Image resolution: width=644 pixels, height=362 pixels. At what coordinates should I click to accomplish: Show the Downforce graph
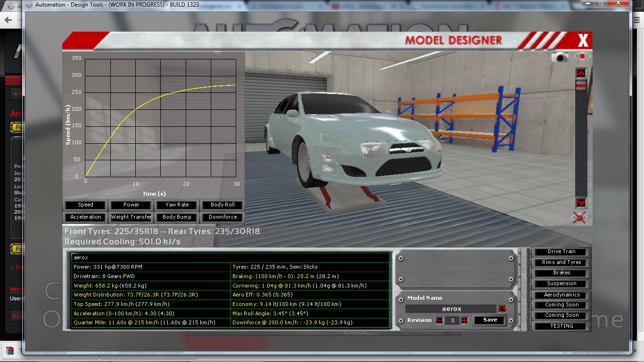(x=223, y=217)
